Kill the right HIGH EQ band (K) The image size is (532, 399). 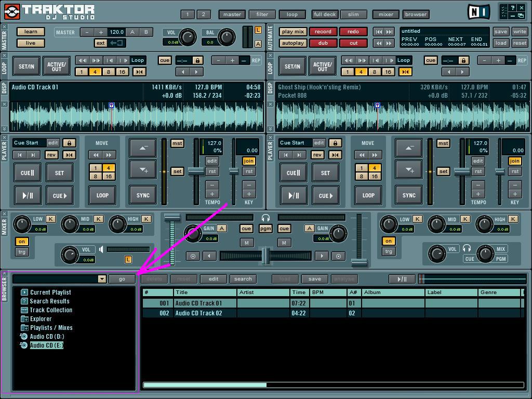[513, 219]
